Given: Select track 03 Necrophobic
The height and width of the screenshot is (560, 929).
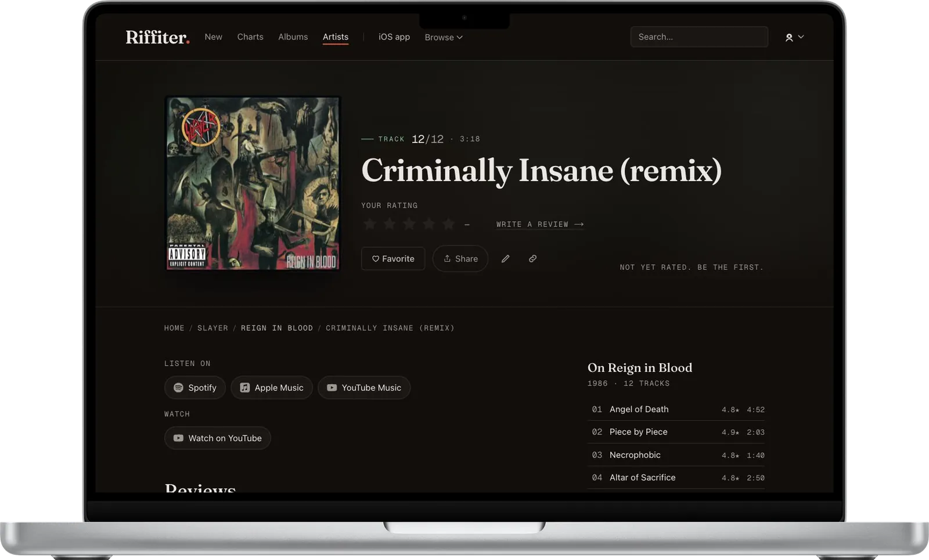Looking at the screenshot, I should (x=676, y=455).
